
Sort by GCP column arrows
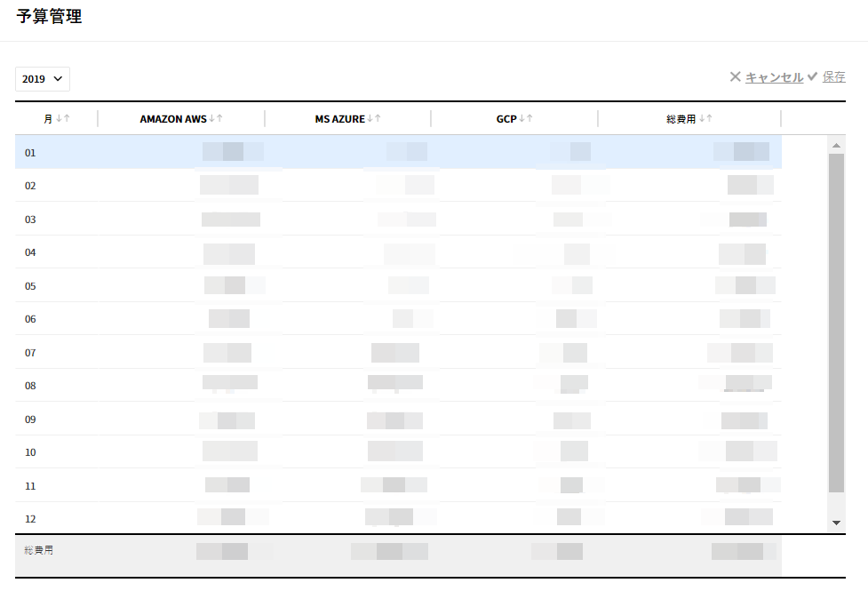coord(526,118)
